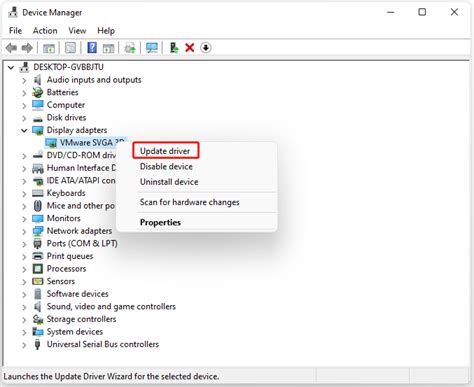Select Sound, video and game controllers label
This screenshot has width=474, height=387.
coord(111,306)
